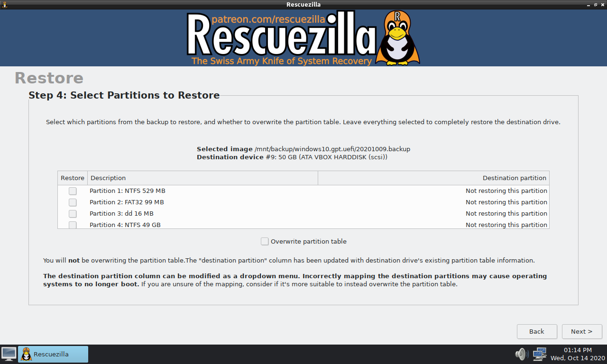Select 'Partition 3: dd 16 MB' text
This screenshot has height=364, width=607.
(x=121, y=214)
